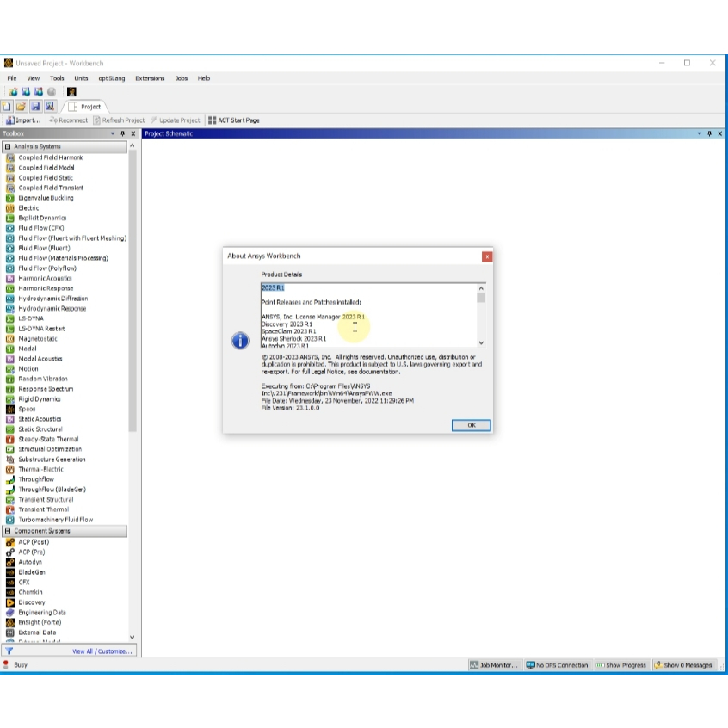This screenshot has height=728, width=728.
Task: Click Show Progress button
Action: (x=621, y=665)
